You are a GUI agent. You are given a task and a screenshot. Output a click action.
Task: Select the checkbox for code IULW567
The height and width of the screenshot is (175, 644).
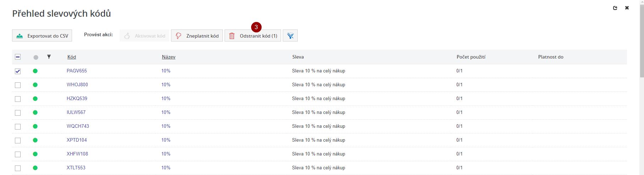[18, 113]
